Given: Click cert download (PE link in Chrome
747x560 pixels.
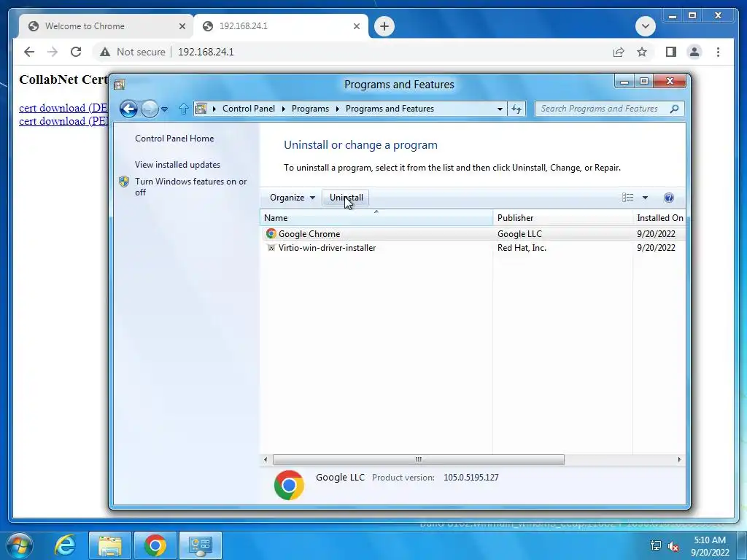Looking at the screenshot, I should coord(63,121).
